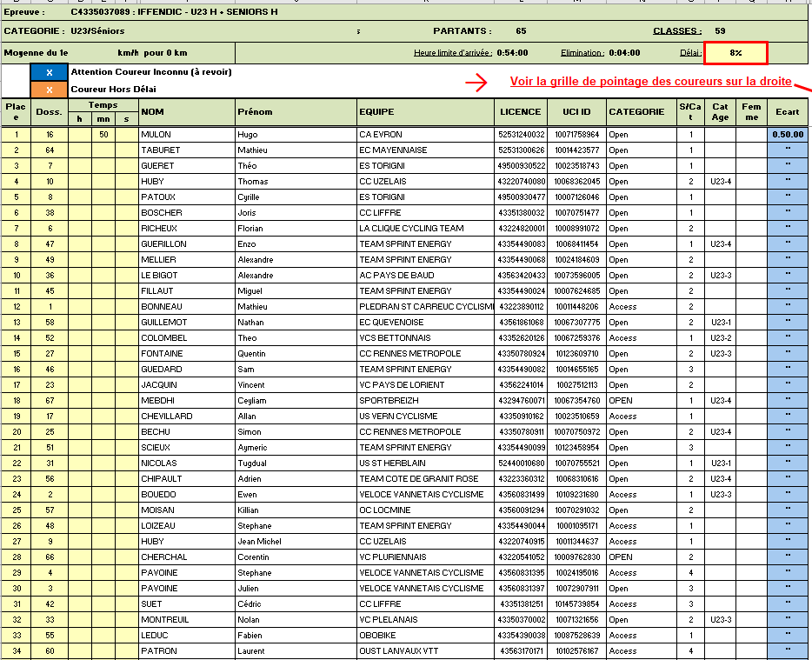Select the Prénom column header
The height and width of the screenshot is (660, 812).
[296, 112]
